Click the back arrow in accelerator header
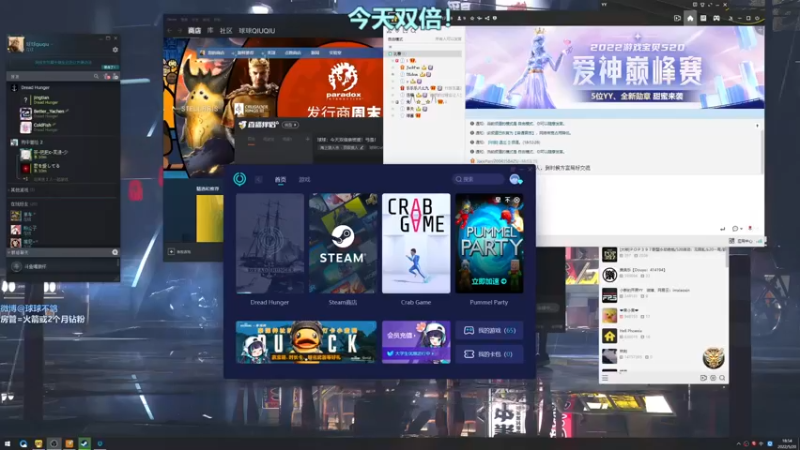 (259, 180)
